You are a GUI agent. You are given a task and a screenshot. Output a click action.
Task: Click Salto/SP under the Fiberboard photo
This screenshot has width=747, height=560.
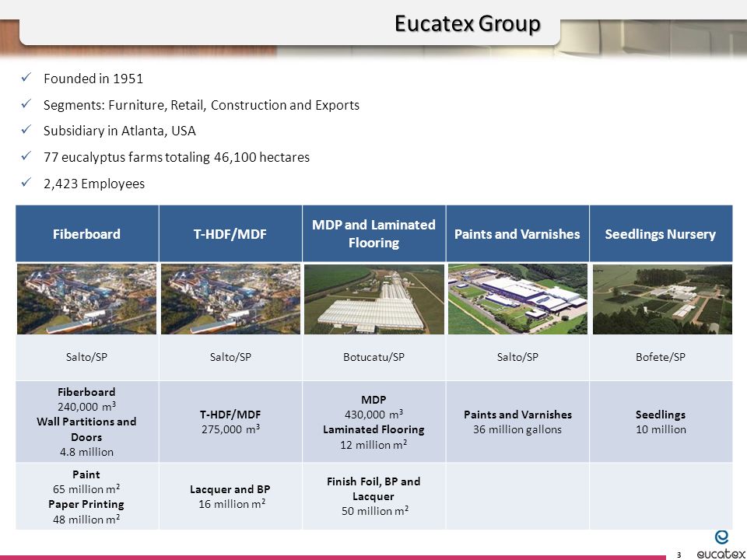tap(86, 357)
